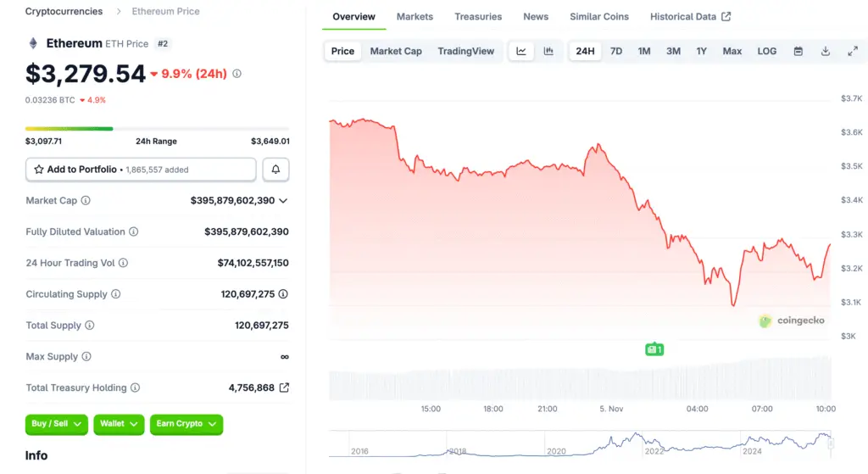
Task: Switch to candlestick chart icon
Action: 548,51
